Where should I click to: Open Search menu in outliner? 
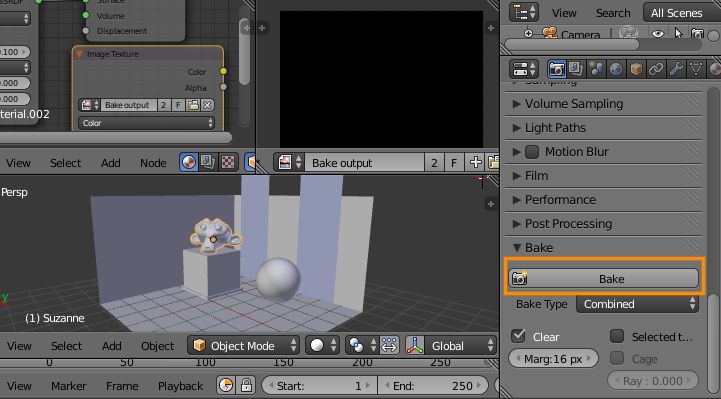(613, 13)
